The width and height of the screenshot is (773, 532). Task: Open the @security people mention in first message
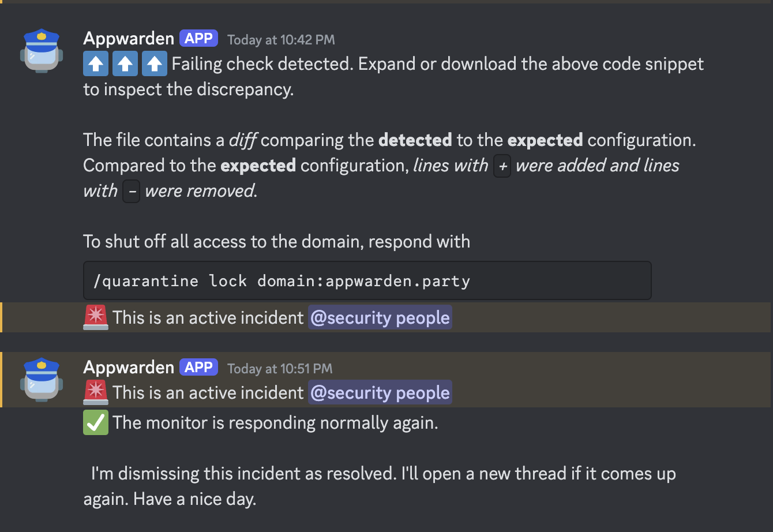380,317
